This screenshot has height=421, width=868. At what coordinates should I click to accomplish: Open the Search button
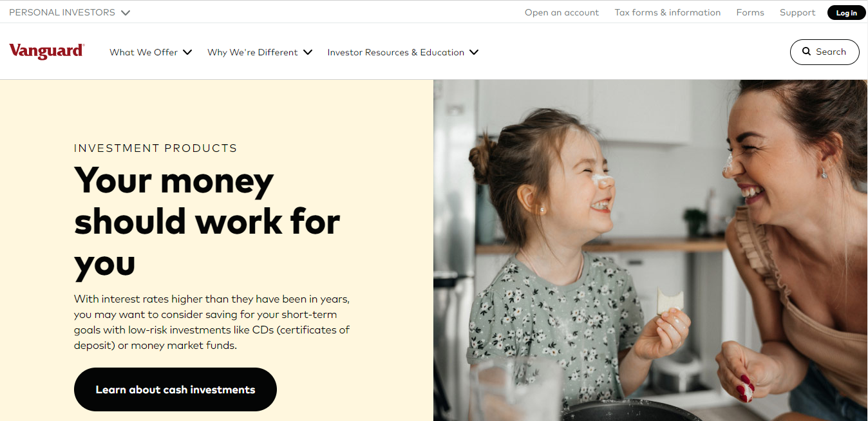824,52
